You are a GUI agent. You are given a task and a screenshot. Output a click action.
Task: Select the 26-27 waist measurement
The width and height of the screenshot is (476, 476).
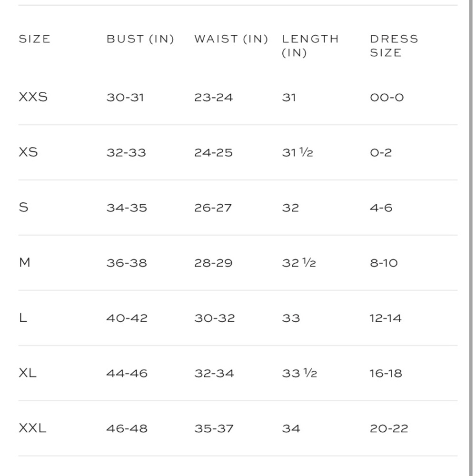point(213,208)
